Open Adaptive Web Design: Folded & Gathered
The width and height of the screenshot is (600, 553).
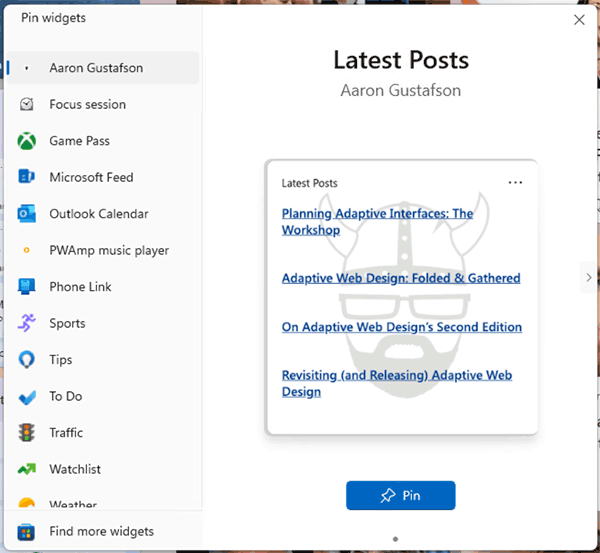coord(400,278)
